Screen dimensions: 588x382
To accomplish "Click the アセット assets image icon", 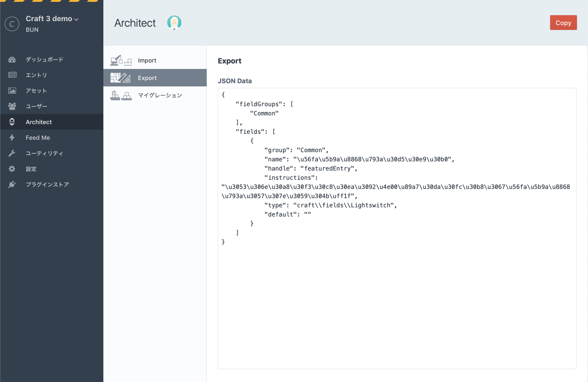I will pos(11,91).
